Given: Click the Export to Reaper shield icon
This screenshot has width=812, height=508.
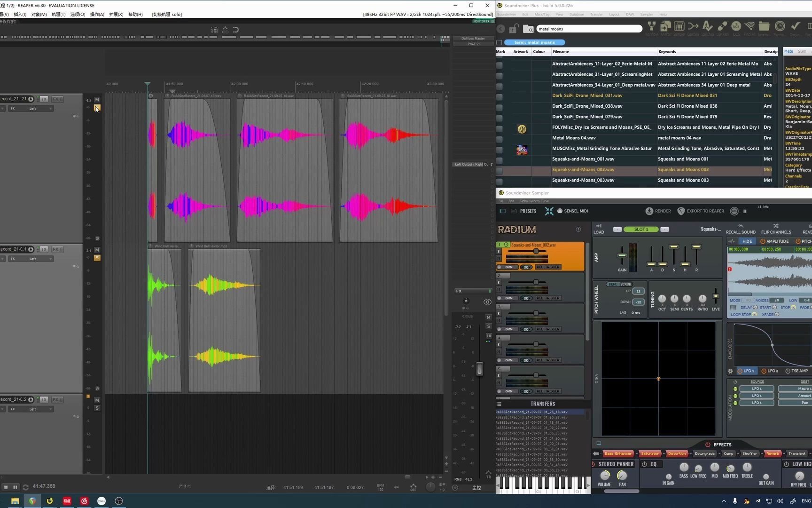Looking at the screenshot, I should [681, 211].
